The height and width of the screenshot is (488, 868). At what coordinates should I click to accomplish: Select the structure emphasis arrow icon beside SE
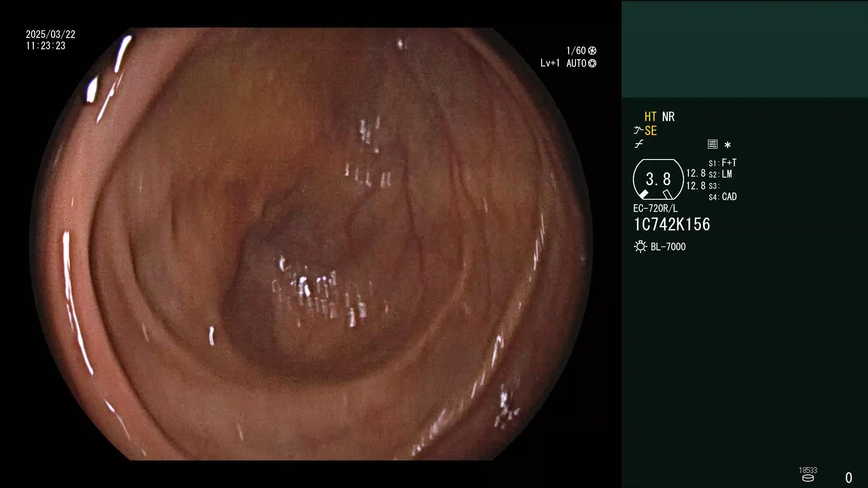click(x=638, y=131)
